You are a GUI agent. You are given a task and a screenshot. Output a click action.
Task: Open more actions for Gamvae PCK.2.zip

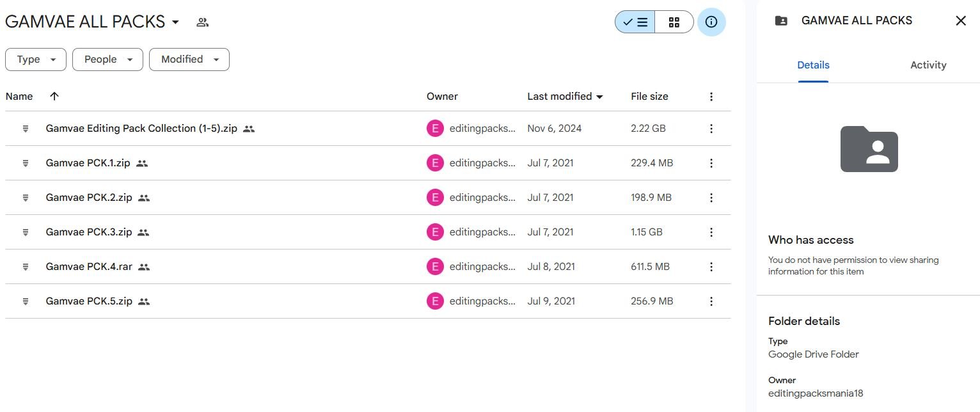pos(711,198)
